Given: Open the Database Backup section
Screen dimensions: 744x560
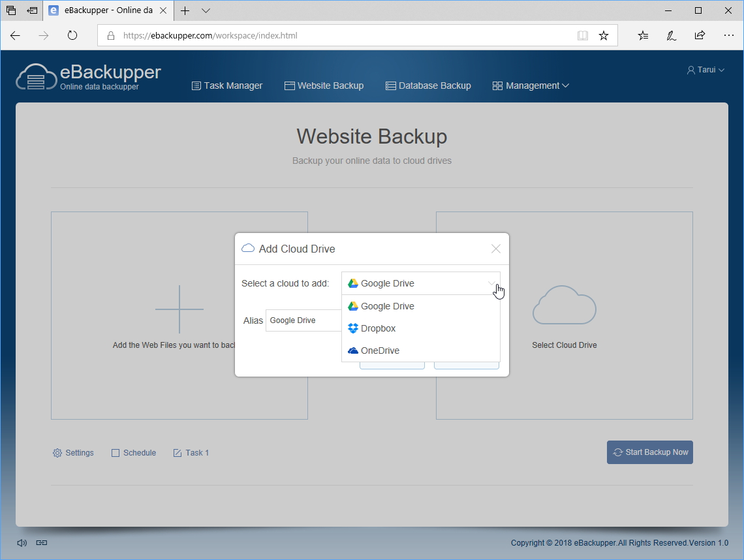Looking at the screenshot, I should 428,86.
